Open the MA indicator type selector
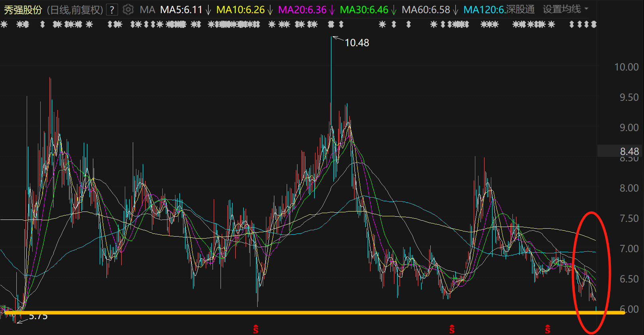Viewport: 644px width, 335px height. (x=148, y=10)
